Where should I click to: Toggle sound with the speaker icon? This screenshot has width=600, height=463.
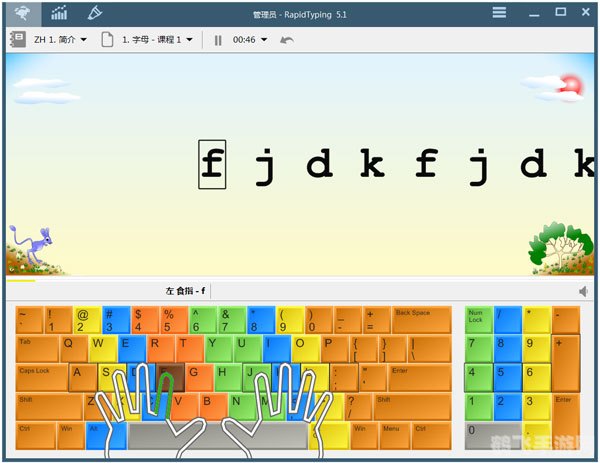click(x=583, y=291)
